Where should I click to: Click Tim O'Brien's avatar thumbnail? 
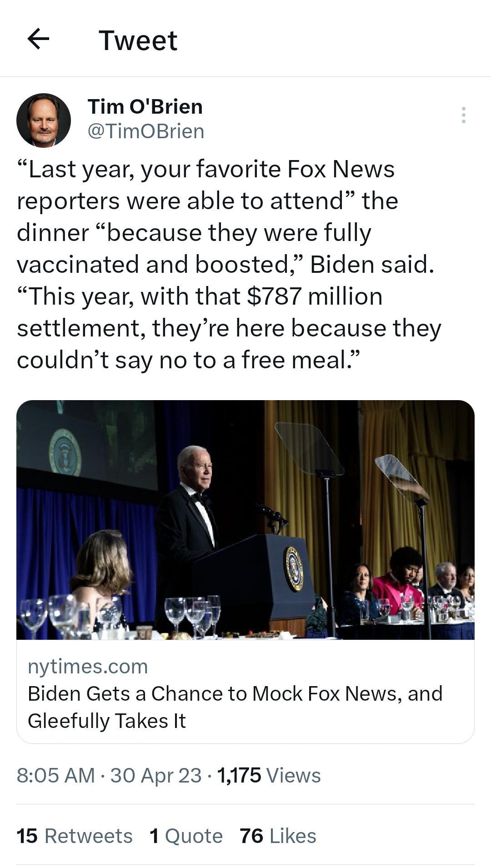[x=45, y=118]
